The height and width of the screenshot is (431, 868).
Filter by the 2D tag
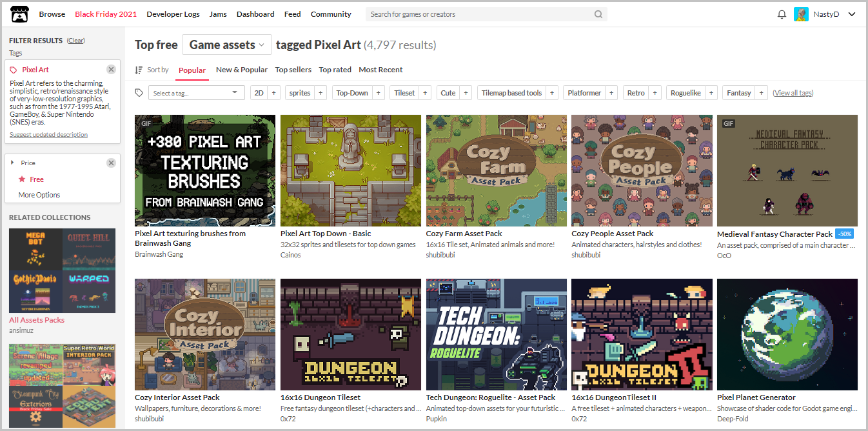click(259, 93)
